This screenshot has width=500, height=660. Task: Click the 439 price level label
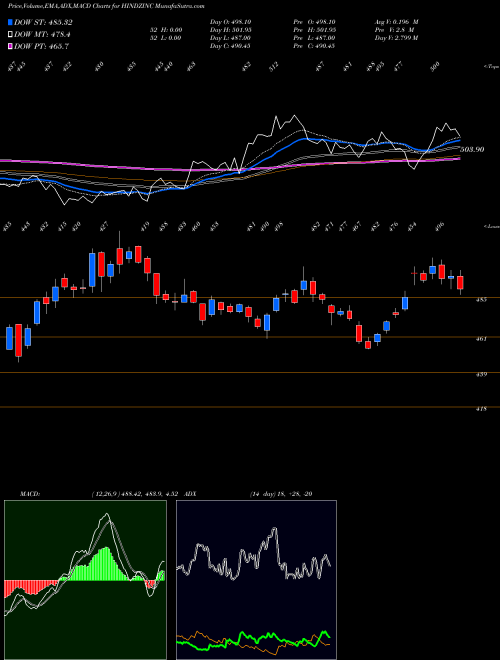(x=482, y=374)
